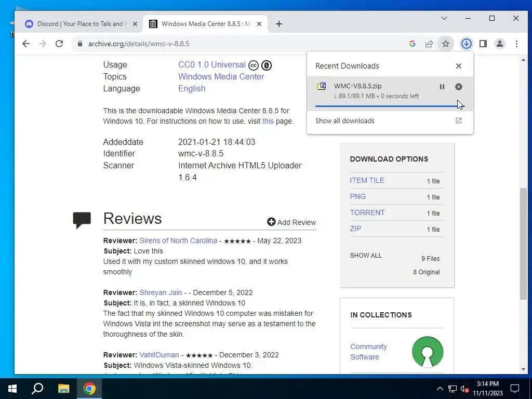Click the download progress bar

tap(390, 106)
